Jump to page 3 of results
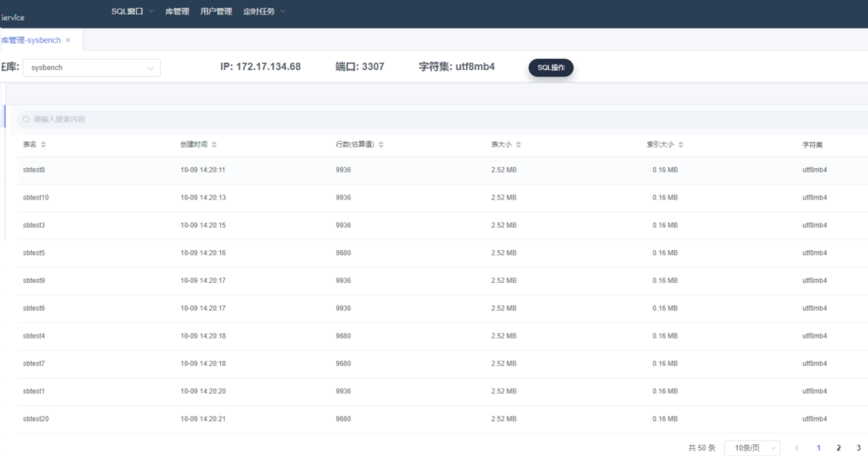 [858, 448]
